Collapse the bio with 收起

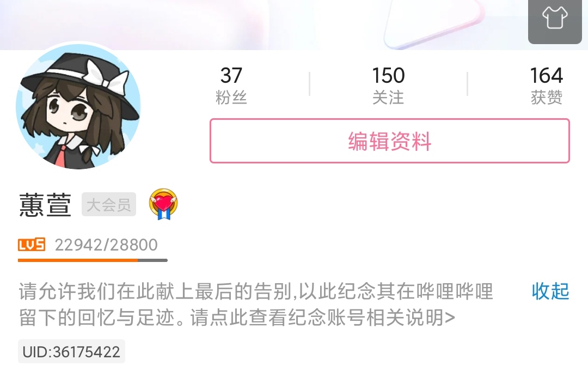coord(550,291)
